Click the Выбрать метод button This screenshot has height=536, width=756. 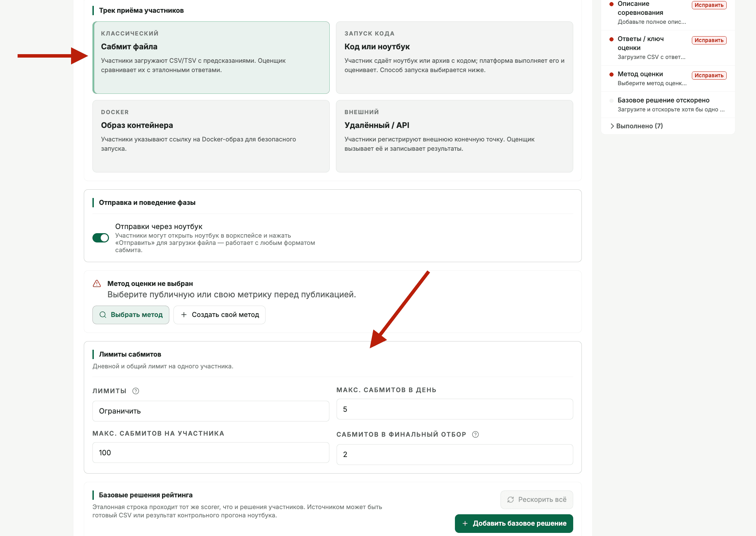tap(131, 315)
